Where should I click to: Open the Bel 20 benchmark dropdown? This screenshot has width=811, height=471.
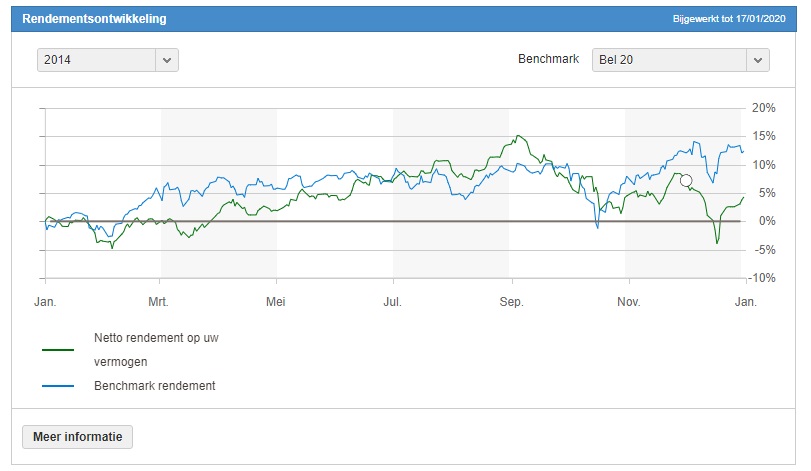[x=668, y=60]
